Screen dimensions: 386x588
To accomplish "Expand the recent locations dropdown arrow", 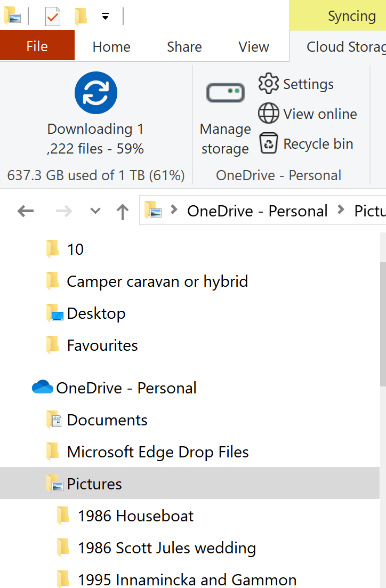I will tap(95, 211).
